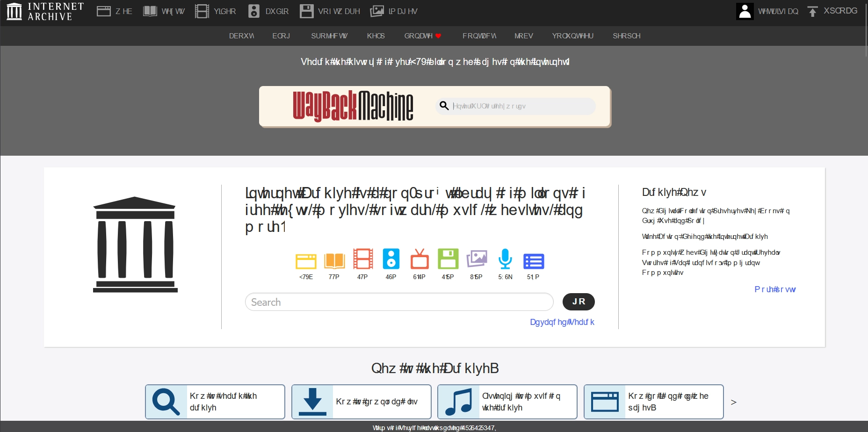Open the first Archive News post link
The width and height of the screenshot is (868, 432).
click(716, 216)
